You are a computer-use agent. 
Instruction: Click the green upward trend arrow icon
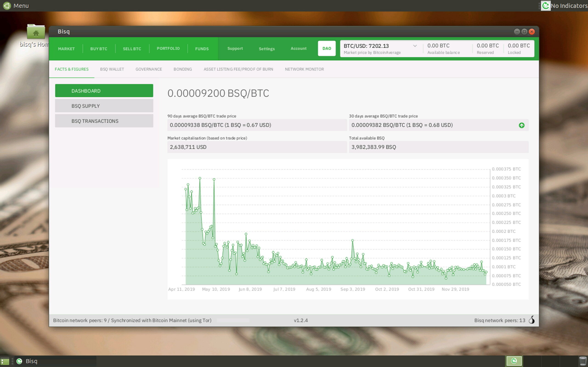522,125
